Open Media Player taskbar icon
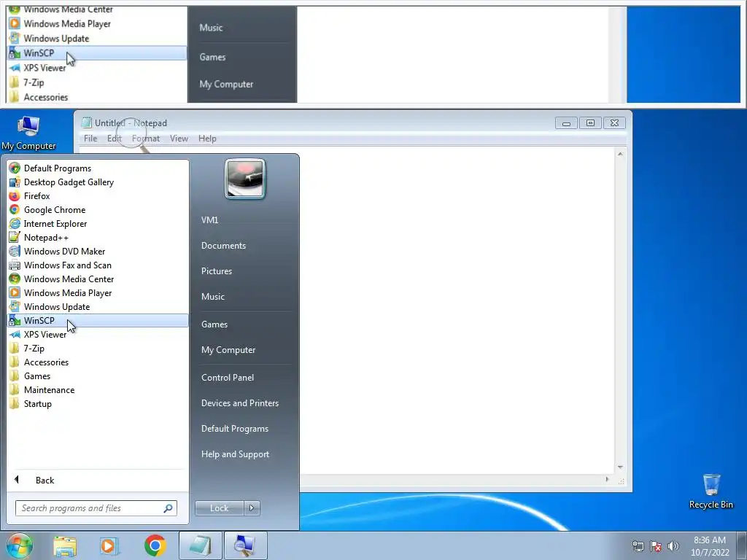747x560 pixels. pos(109,546)
